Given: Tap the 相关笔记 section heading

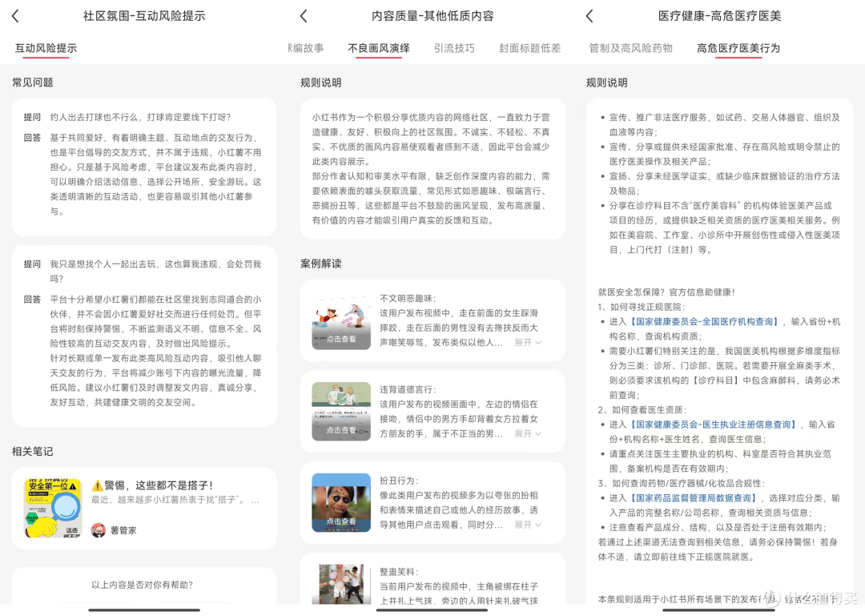Looking at the screenshot, I should (x=33, y=452).
